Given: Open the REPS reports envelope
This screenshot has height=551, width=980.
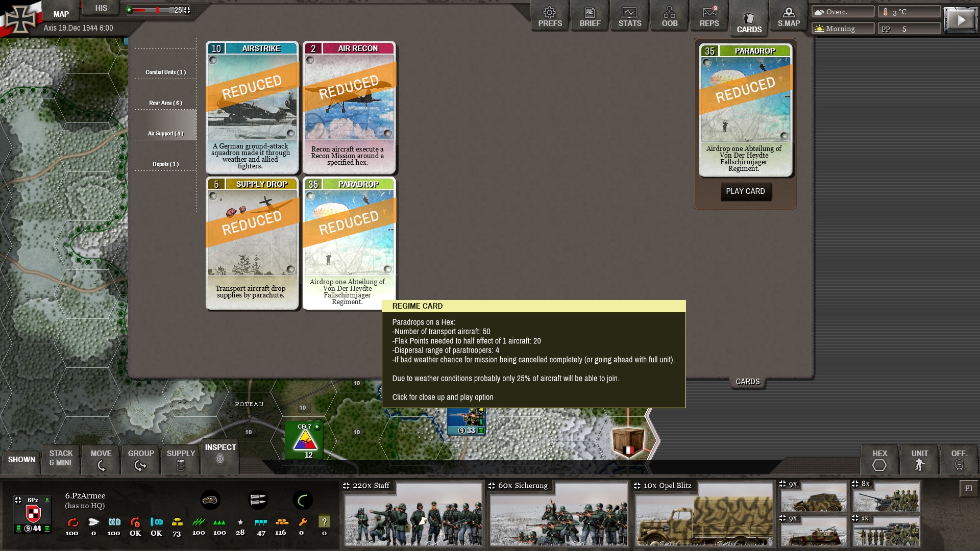Looking at the screenshot, I should tap(709, 17).
